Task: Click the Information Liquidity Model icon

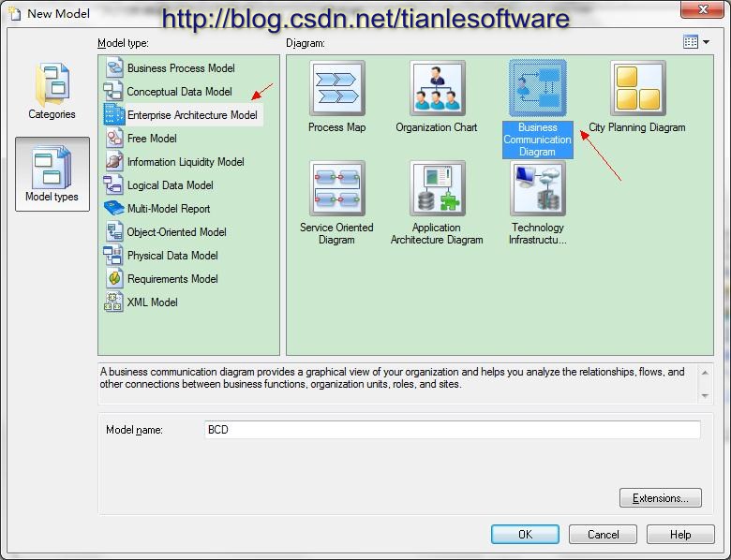Action: (113, 161)
